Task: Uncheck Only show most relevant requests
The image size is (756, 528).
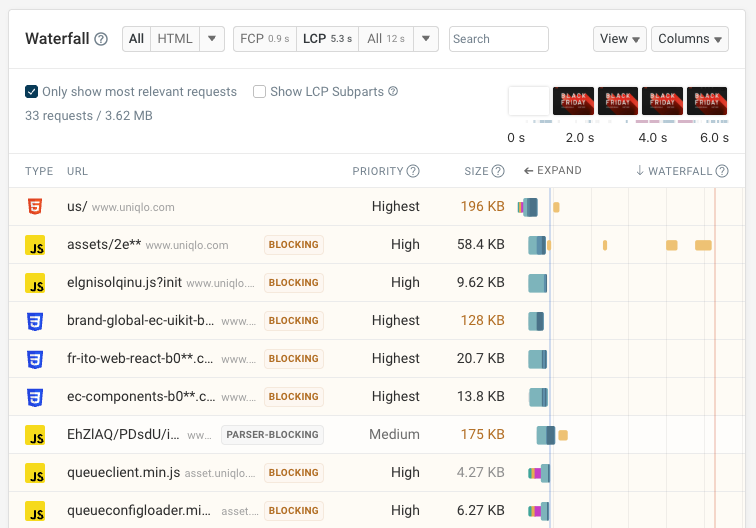Action: pyautogui.click(x=32, y=92)
